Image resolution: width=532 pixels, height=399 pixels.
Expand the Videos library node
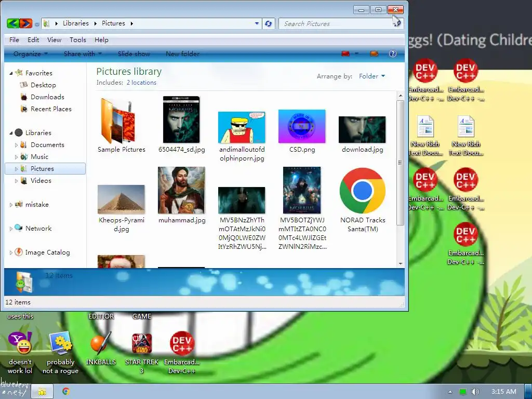click(16, 181)
